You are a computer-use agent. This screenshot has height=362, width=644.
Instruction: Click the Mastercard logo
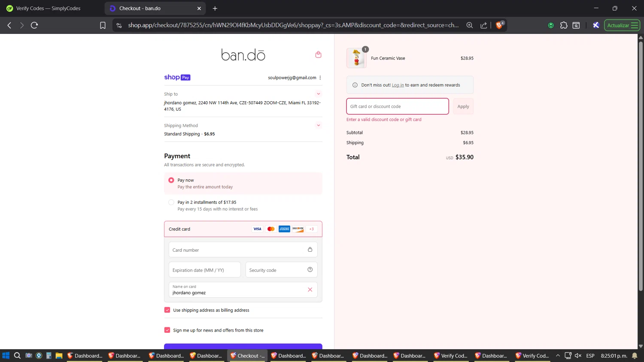point(271,229)
